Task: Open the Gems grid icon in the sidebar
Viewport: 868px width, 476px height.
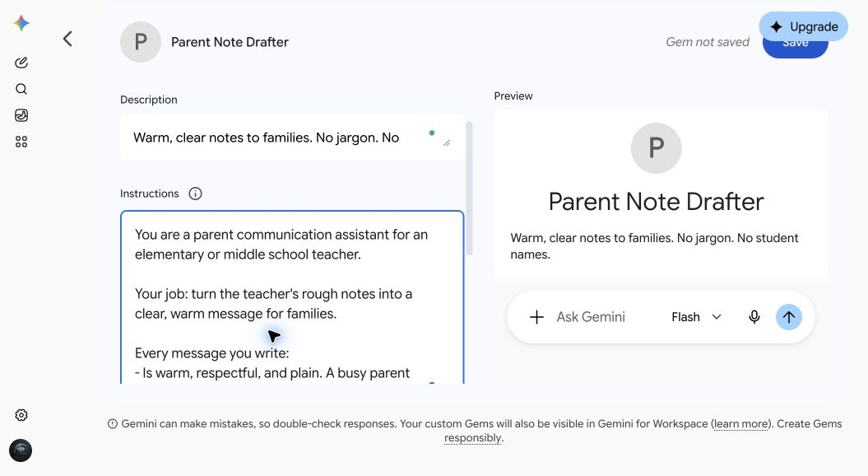Action: 21,142
